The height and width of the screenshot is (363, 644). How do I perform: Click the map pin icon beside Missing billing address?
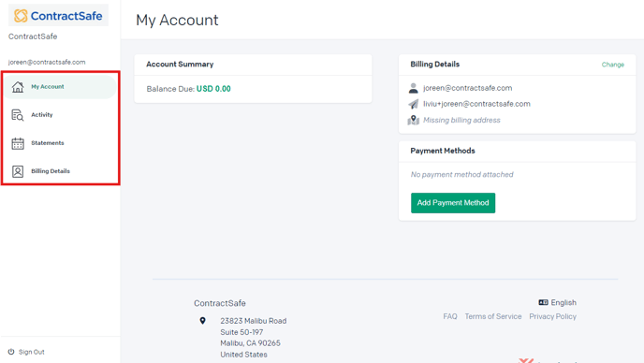coord(413,120)
